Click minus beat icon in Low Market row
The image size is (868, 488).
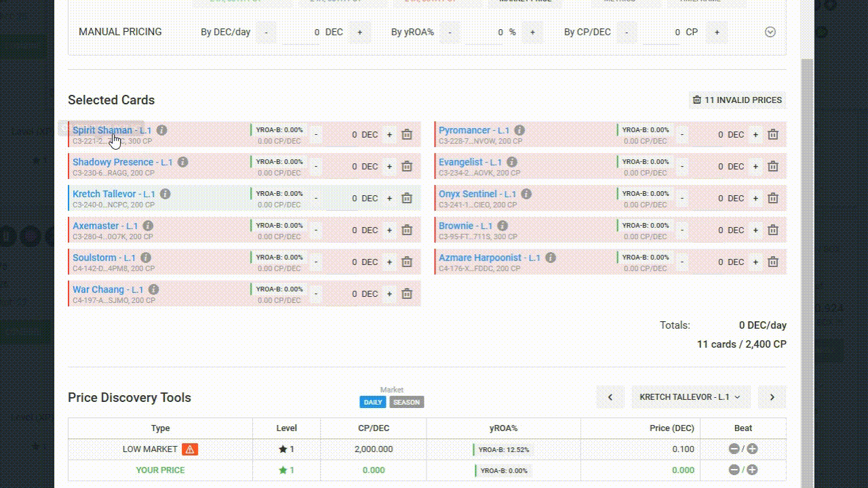coord(734,449)
